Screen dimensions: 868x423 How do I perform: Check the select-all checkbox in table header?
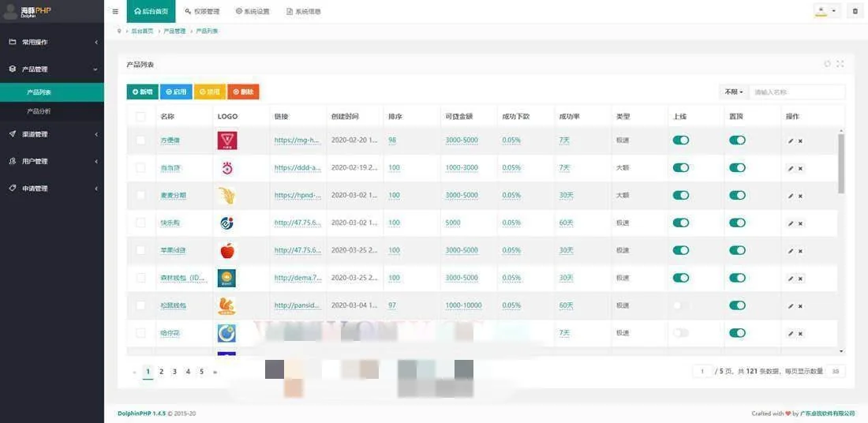tap(140, 117)
